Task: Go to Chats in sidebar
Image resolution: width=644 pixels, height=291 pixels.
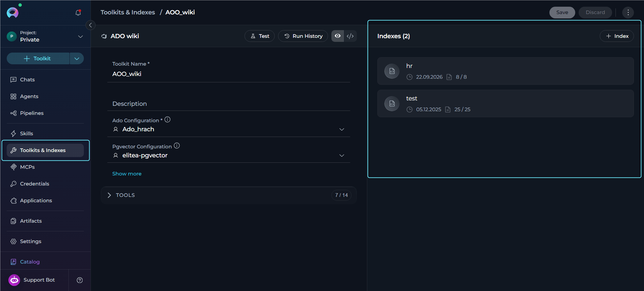Action: tap(45, 80)
